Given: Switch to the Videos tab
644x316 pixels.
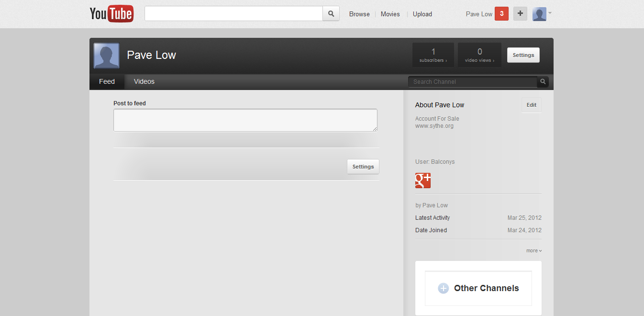Looking at the screenshot, I should click(x=144, y=82).
